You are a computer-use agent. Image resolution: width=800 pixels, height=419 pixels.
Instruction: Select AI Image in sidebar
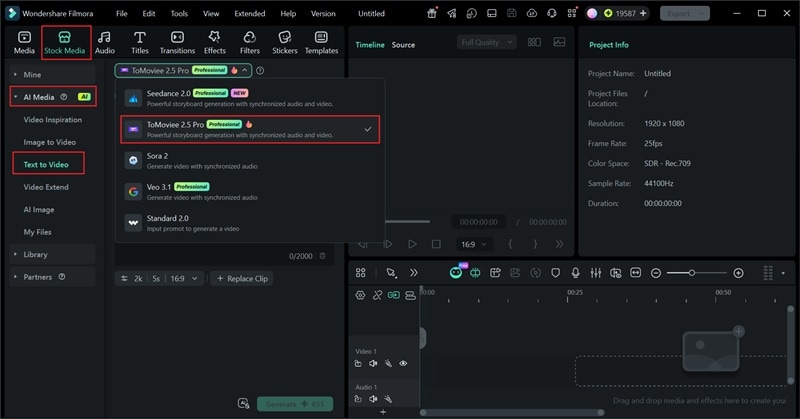point(39,209)
